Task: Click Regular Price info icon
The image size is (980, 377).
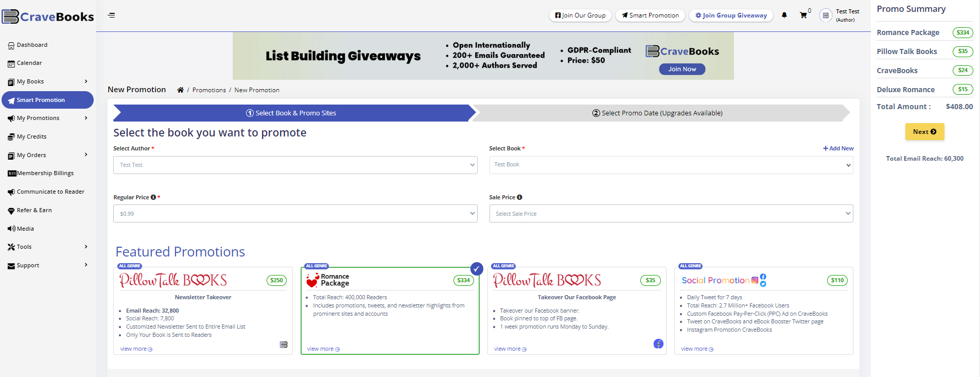Action: (153, 197)
